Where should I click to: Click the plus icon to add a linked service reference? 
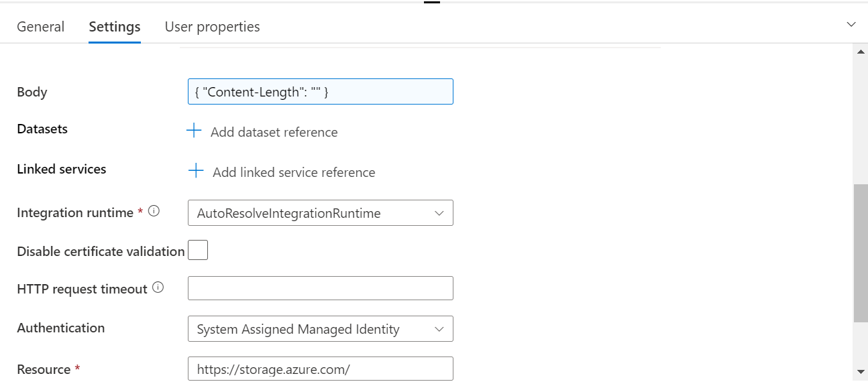pyautogui.click(x=195, y=171)
